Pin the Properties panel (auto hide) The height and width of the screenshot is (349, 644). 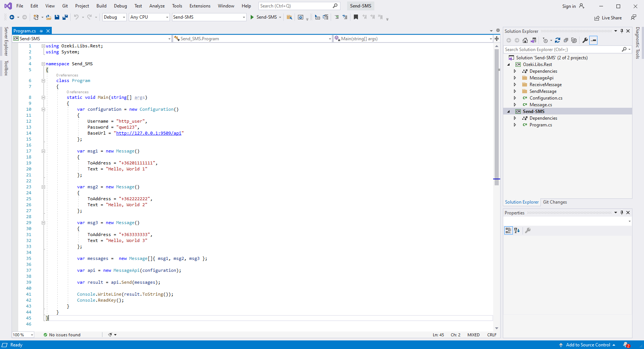tap(622, 213)
